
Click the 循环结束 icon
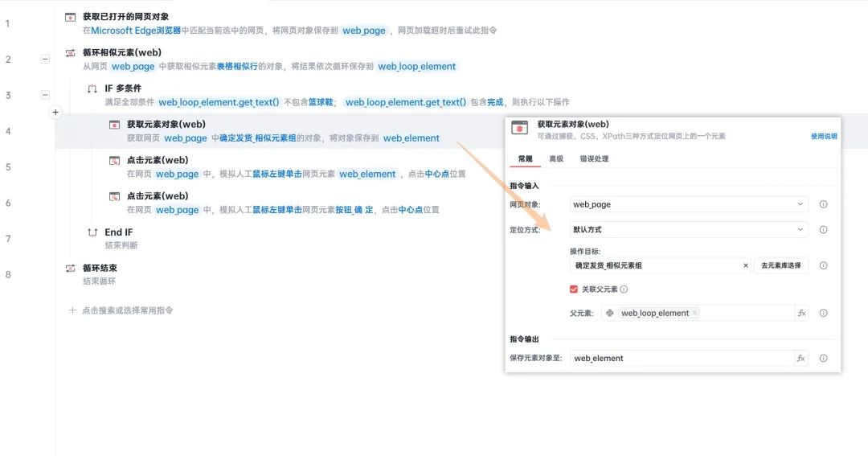70,268
